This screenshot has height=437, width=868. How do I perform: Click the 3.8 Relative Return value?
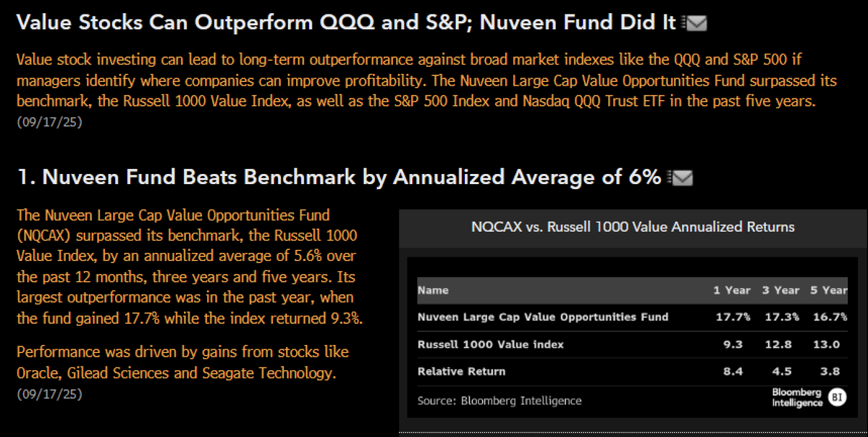(830, 372)
